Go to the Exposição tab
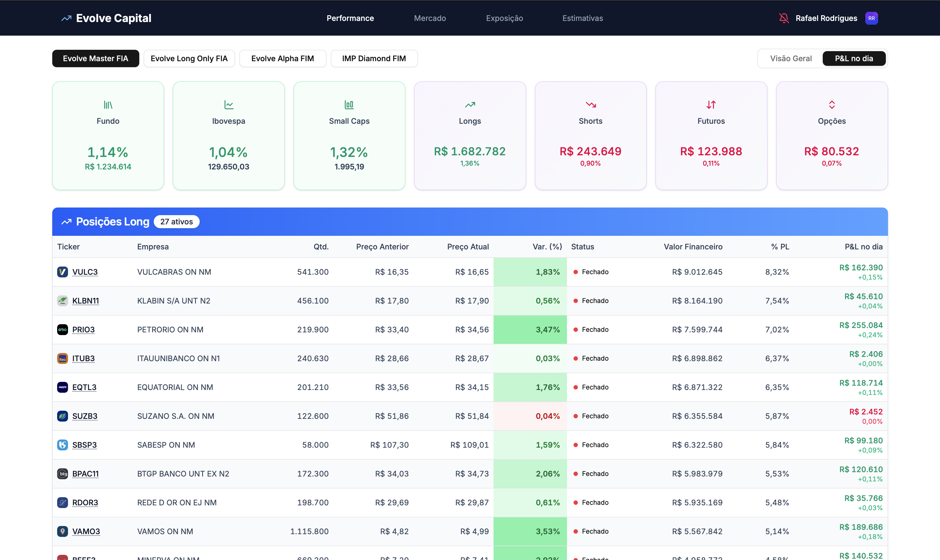940x560 pixels. (x=504, y=18)
